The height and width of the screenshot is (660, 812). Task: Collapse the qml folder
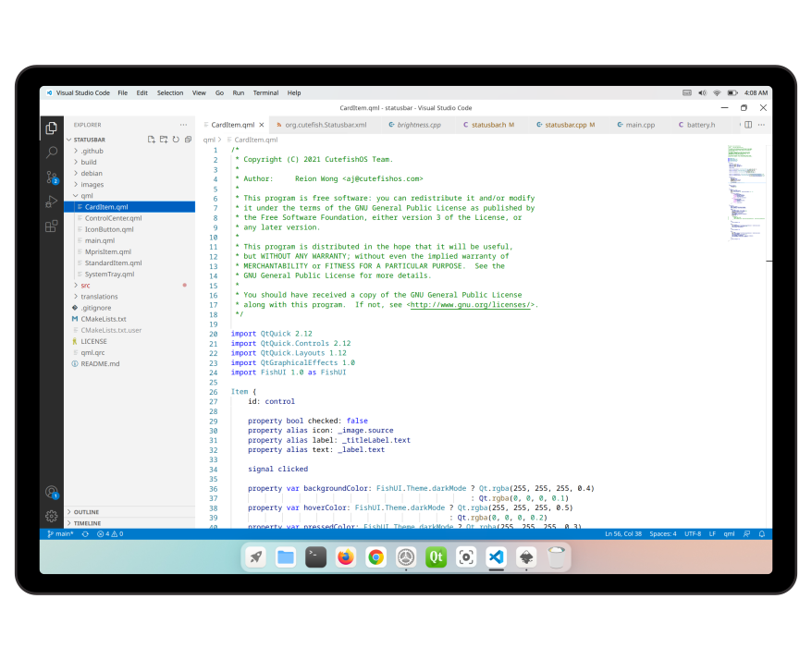point(129,196)
